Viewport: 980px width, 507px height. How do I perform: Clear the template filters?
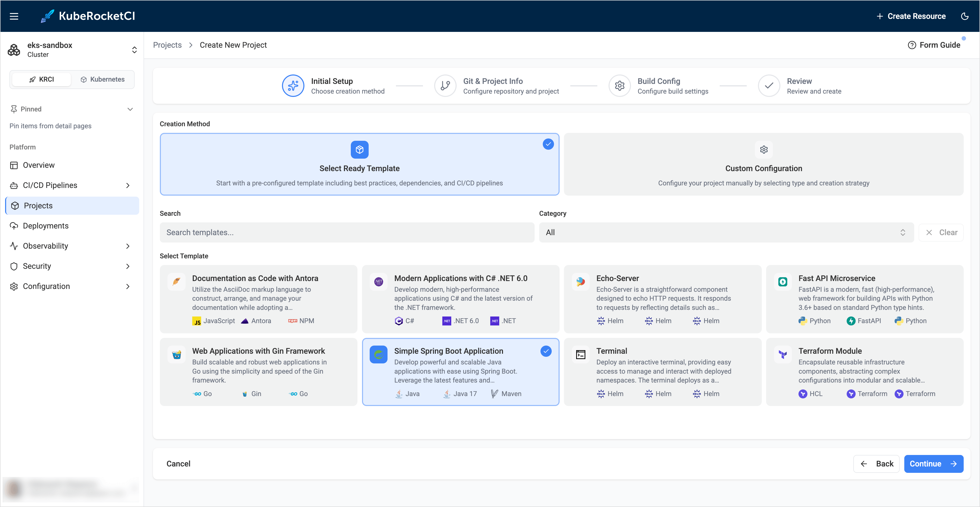[x=941, y=233]
